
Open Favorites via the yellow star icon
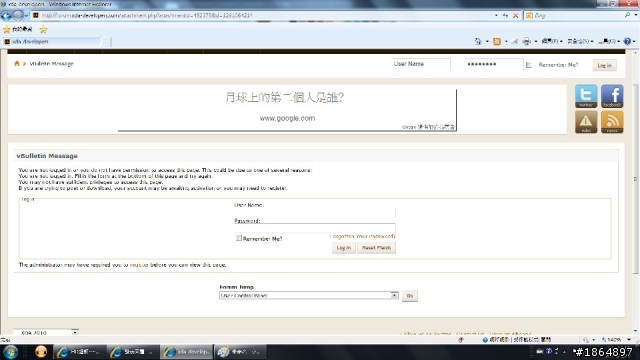tap(7, 29)
